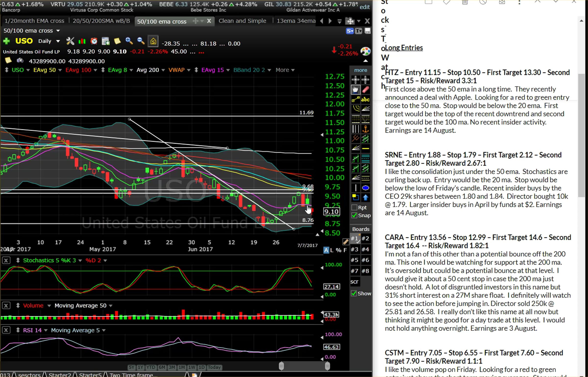Open the 20/50/200SMA wB/B tab
The height and width of the screenshot is (377, 588).
(x=101, y=21)
